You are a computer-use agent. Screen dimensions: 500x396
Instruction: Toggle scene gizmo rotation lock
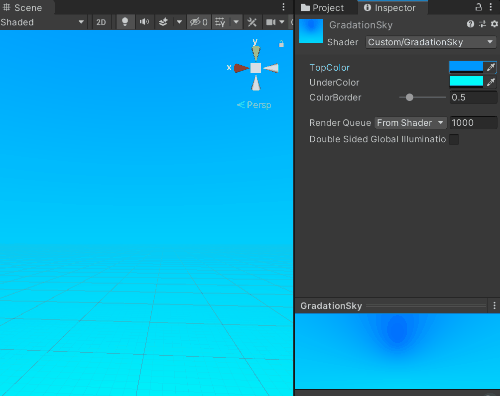281,44
